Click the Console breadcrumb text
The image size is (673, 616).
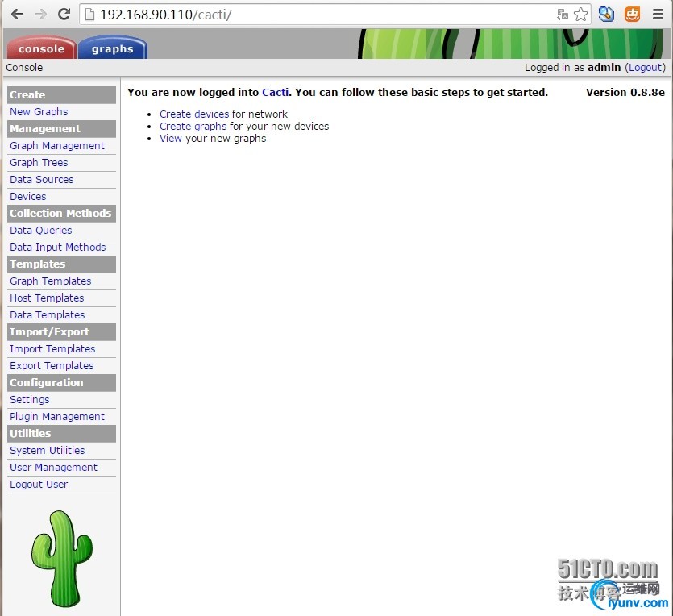[24, 68]
